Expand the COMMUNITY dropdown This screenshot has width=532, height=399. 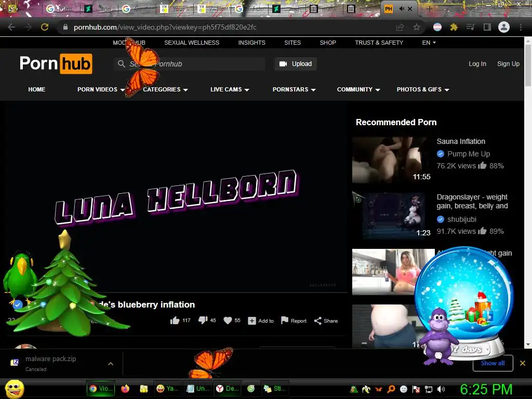pyautogui.click(x=358, y=89)
